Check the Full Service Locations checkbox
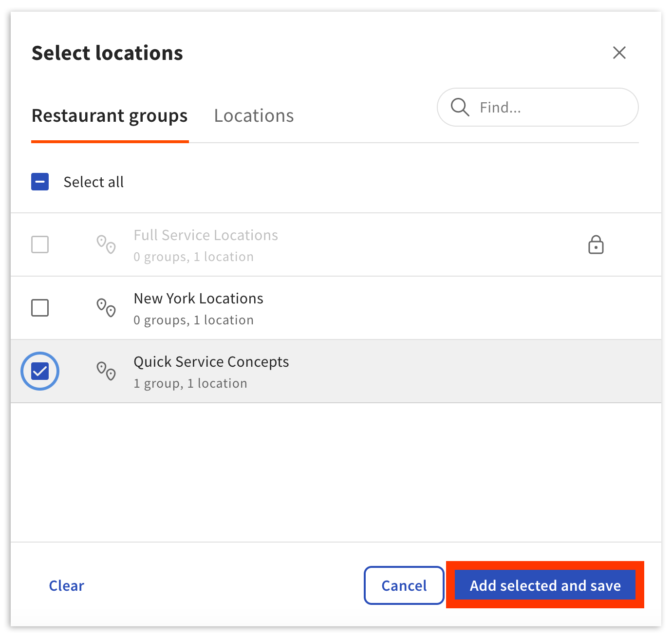Screen dimensions: 672x638 pyautogui.click(x=40, y=245)
